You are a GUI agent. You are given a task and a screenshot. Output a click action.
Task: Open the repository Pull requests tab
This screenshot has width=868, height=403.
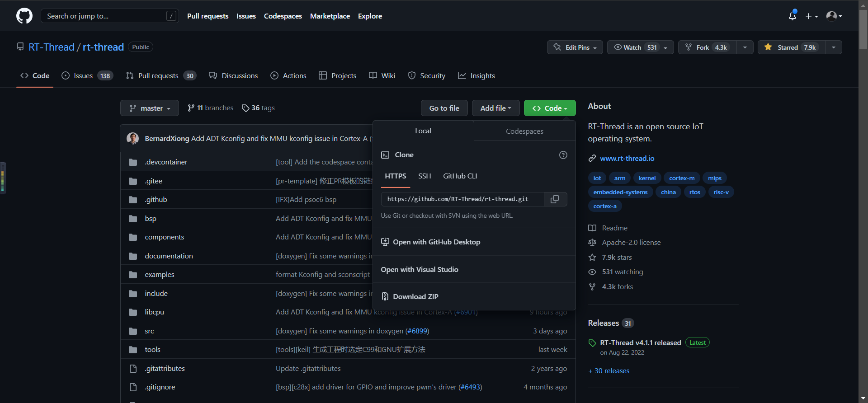pyautogui.click(x=160, y=75)
